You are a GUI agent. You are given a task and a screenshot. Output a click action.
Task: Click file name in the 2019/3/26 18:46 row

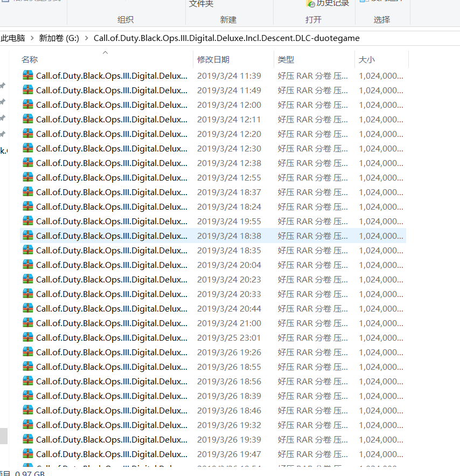111,411
